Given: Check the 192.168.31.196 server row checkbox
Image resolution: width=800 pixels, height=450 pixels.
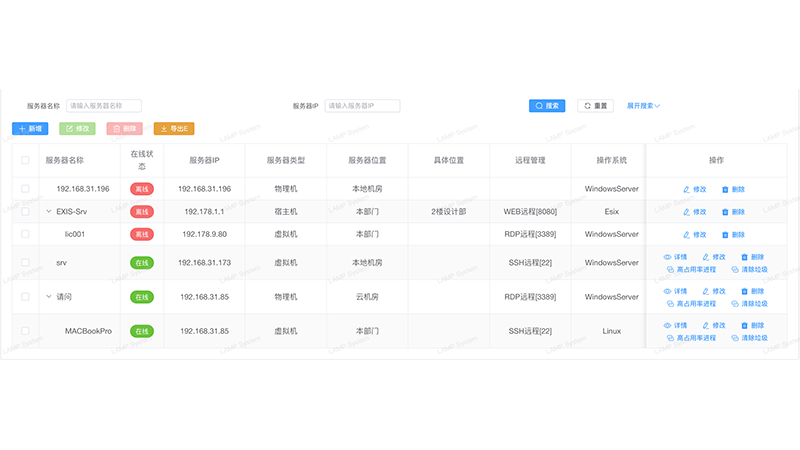Looking at the screenshot, I should coord(25,189).
